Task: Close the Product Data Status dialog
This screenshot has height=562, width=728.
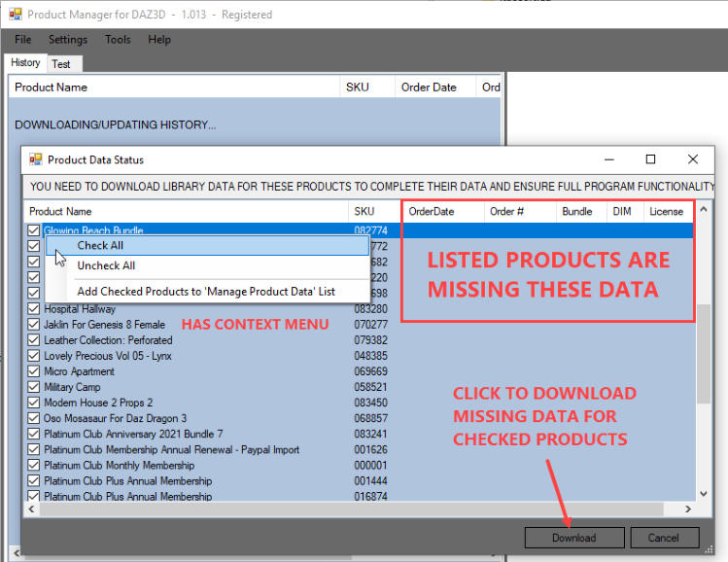Action: pos(693,159)
